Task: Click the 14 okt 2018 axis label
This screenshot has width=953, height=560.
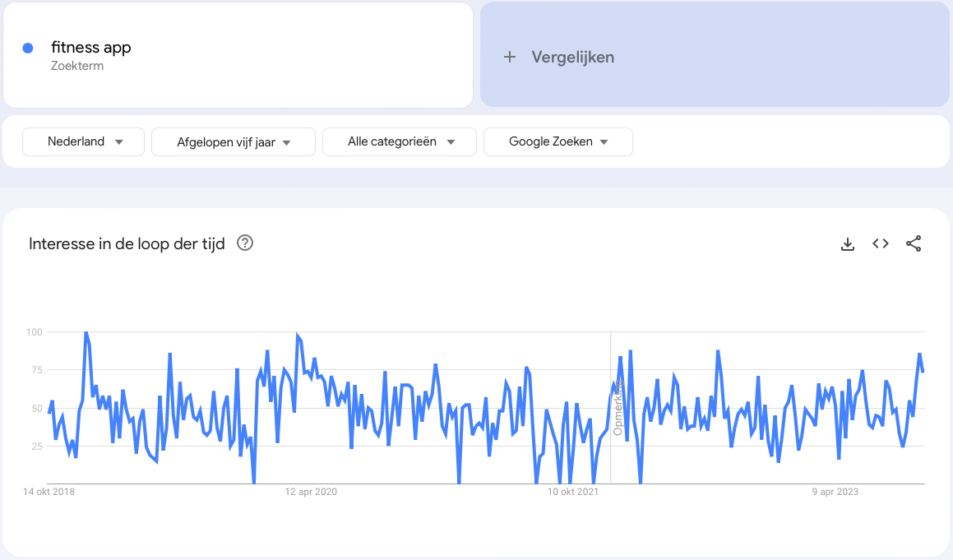Action: tap(49, 492)
